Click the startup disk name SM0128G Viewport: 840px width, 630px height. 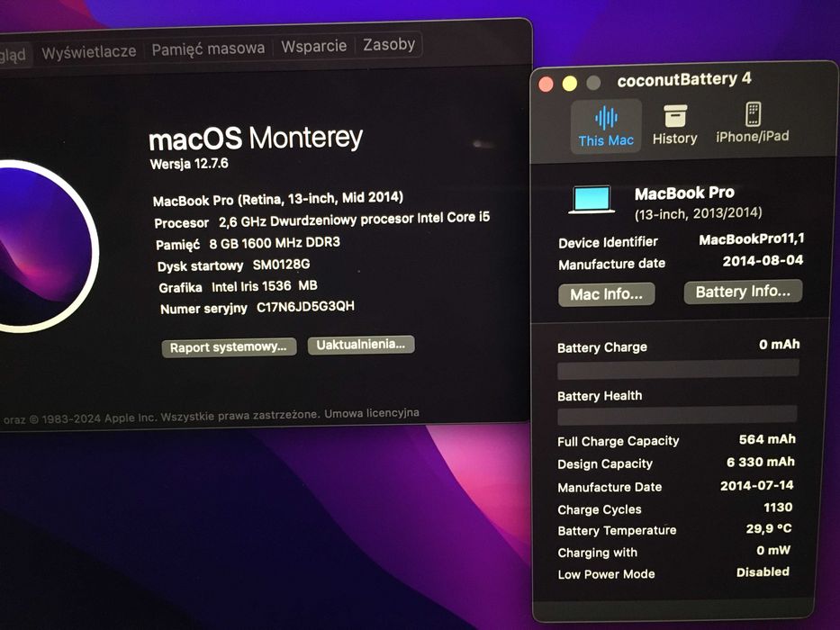281,264
